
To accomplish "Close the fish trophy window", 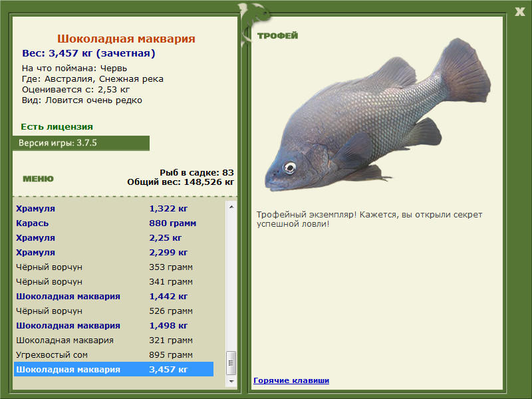I will click(x=519, y=12).
